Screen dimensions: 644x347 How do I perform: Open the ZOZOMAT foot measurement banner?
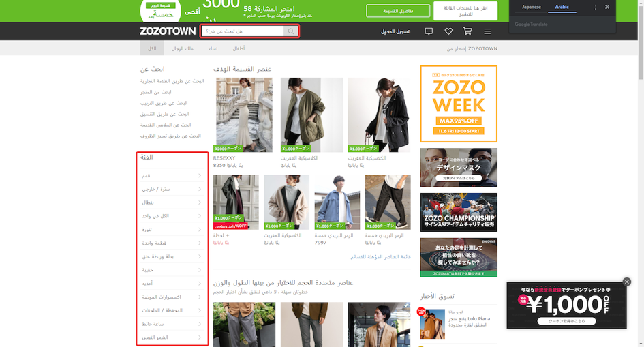pos(459,257)
